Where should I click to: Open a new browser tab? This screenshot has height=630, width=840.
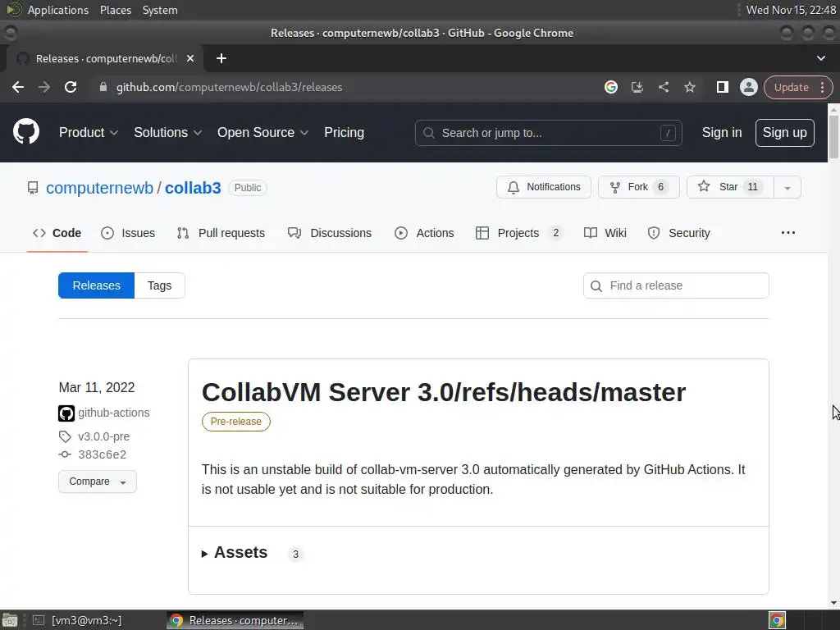pos(221,58)
